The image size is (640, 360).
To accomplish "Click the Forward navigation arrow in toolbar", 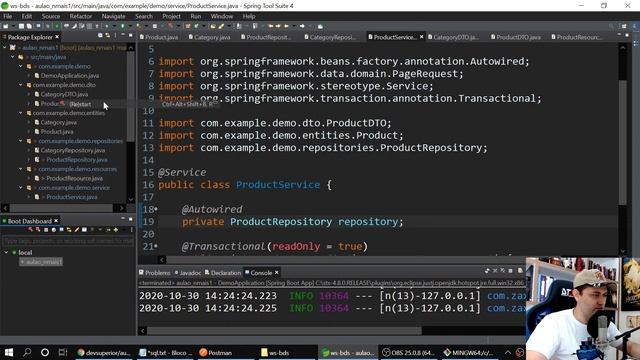I will [302, 26].
